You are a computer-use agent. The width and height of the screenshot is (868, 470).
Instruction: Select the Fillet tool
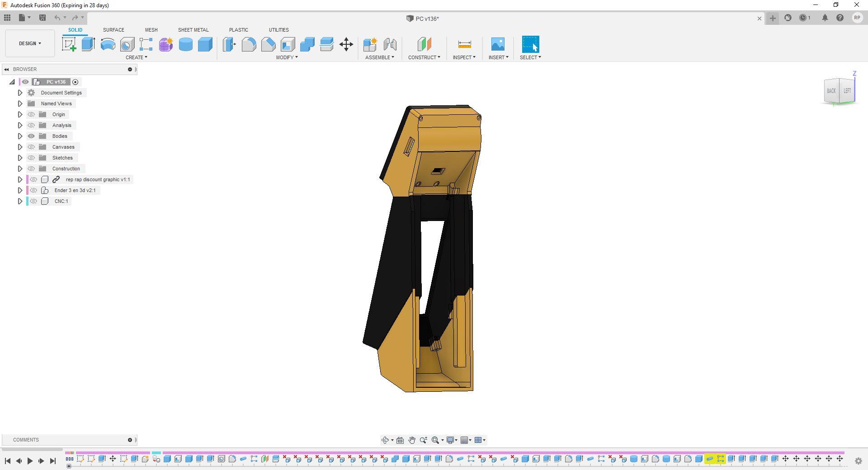pyautogui.click(x=249, y=44)
